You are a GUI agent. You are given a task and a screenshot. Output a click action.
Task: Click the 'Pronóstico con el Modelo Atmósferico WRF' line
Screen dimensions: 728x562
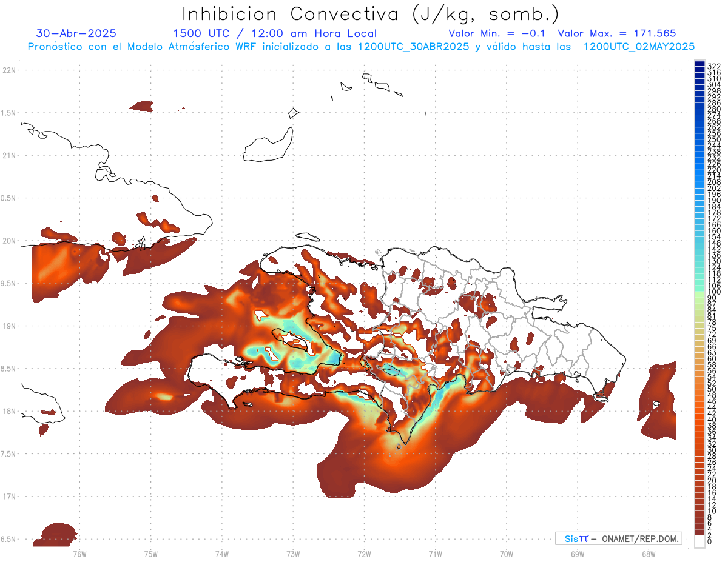coord(361,47)
